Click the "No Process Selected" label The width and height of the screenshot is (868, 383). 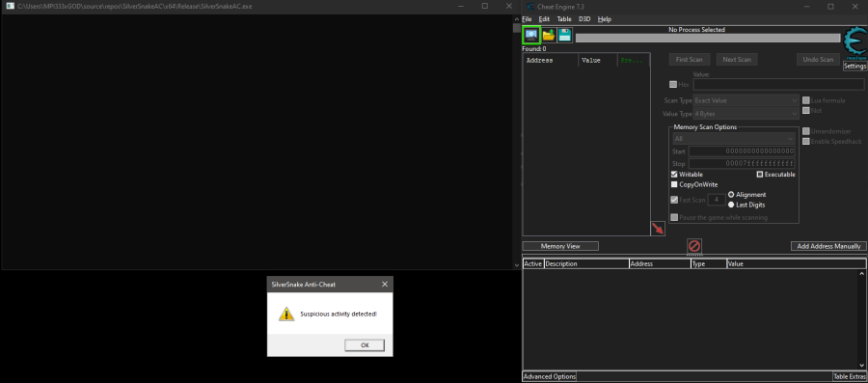696,30
